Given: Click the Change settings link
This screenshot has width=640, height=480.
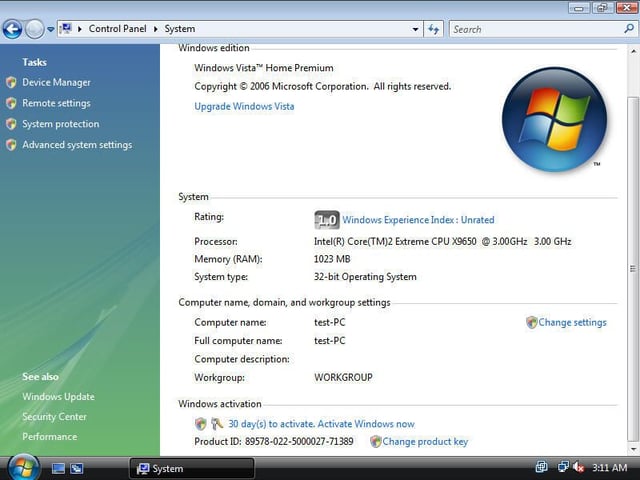Looking at the screenshot, I should coord(572,322).
